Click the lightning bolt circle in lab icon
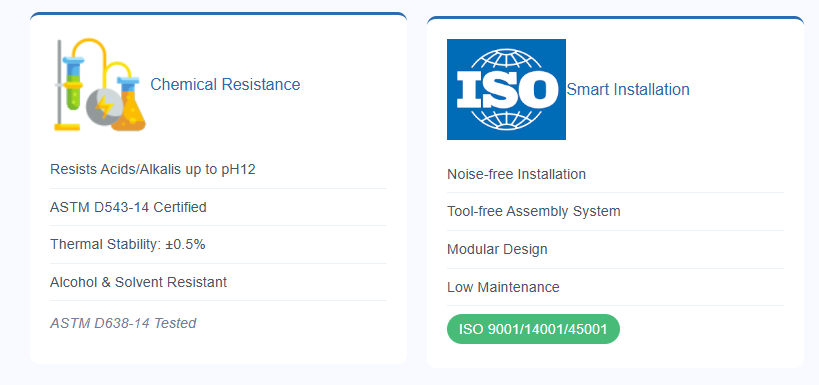 tap(104, 106)
